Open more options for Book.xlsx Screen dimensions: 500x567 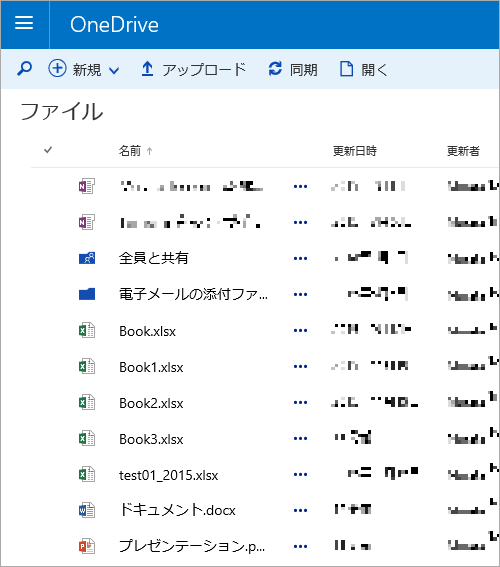300,331
